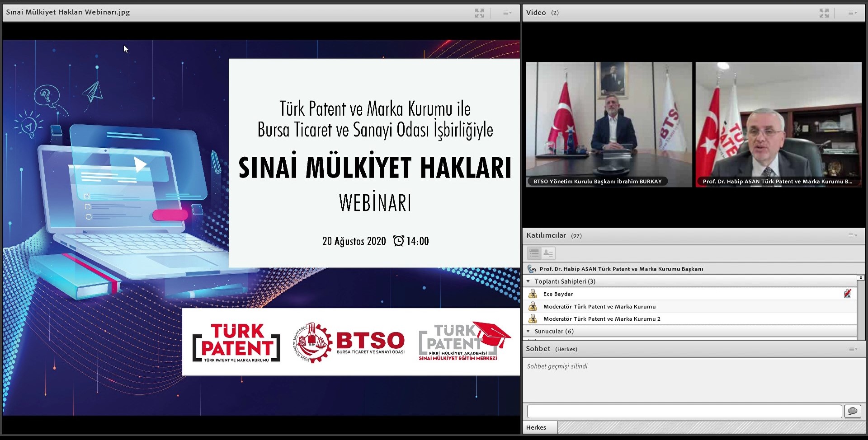
Task: Select participant name Ece Baydar
Action: coord(558,294)
